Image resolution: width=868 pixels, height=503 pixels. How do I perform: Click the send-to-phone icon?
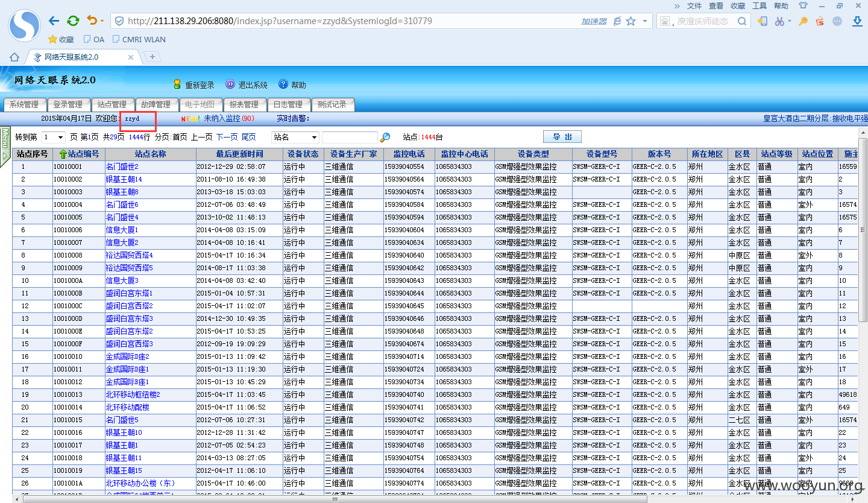pos(763,21)
